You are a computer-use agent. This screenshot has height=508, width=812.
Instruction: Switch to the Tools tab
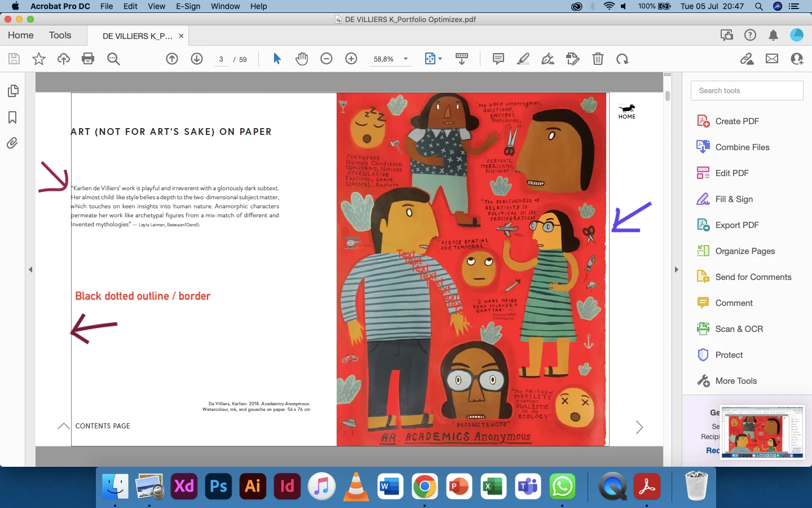click(x=60, y=35)
